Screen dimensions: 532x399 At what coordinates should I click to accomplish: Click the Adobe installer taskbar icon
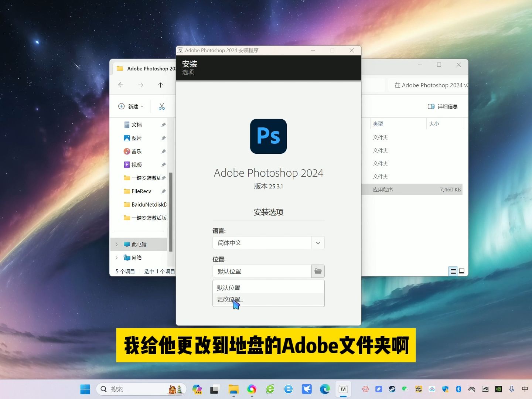343,389
